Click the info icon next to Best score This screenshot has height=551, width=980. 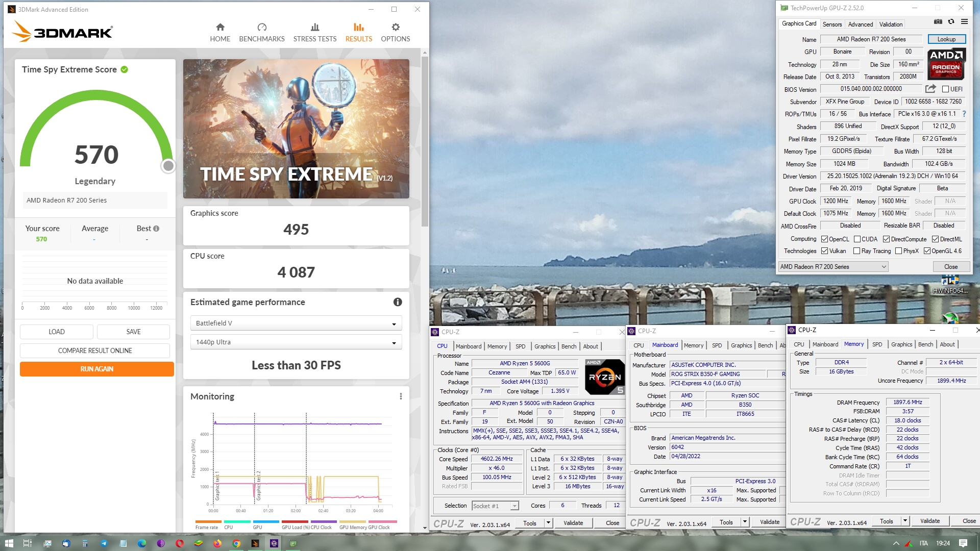(x=156, y=229)
